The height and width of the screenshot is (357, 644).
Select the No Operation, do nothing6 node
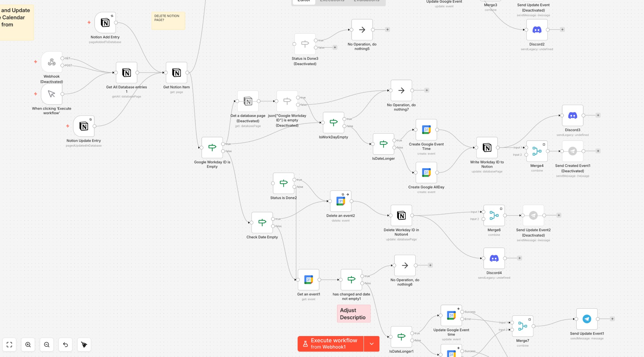405,265
